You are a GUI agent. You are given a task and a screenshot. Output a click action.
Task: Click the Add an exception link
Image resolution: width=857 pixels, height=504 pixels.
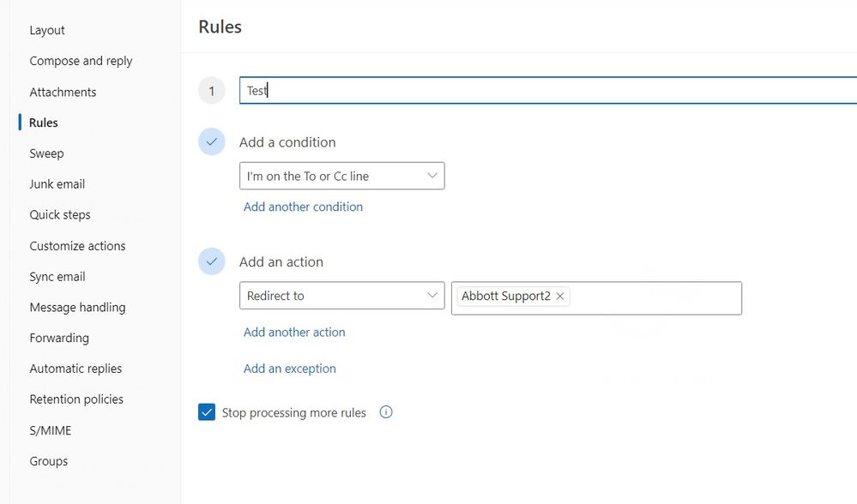(288, 368)
